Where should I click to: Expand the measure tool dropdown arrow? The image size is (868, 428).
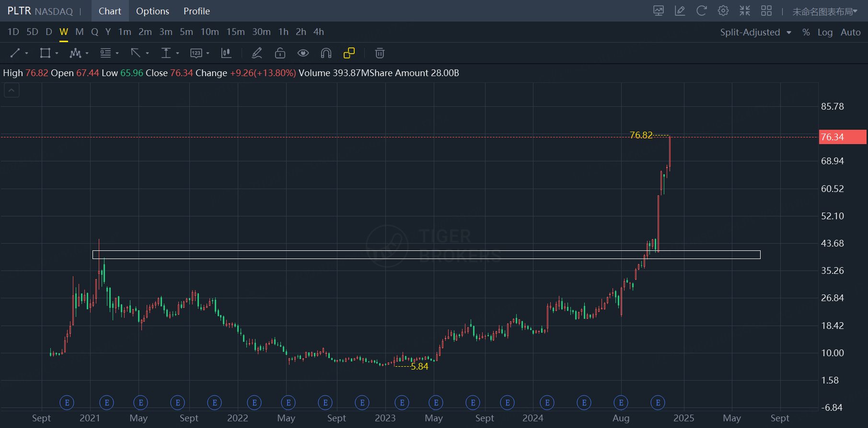pos(177,54)
